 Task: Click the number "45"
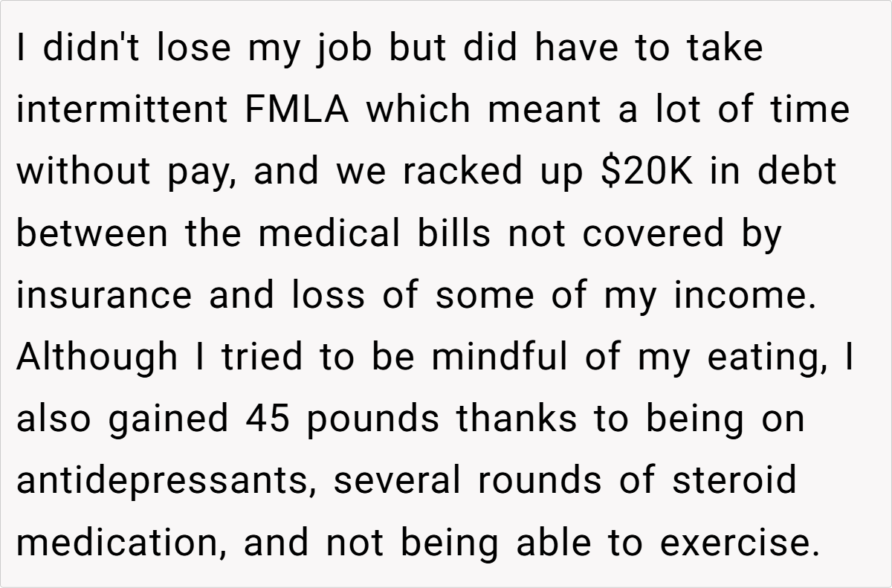click(268, 419)
